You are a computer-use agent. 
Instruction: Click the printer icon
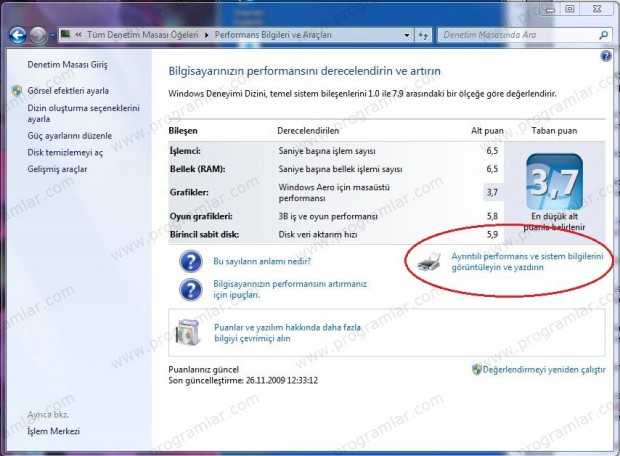pyautogui.click(x=429, y=261)
